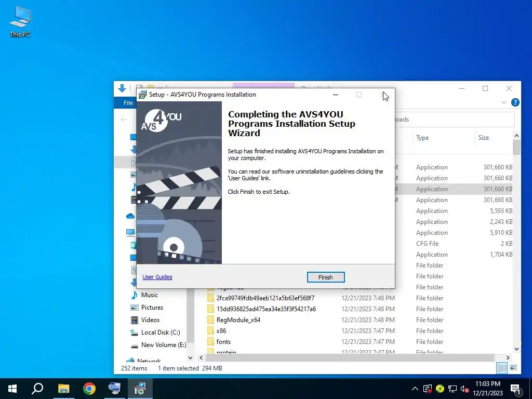Viewport: 532px width, 399px height.
Task: Expand the File Explorer ribbon chevron
Action: (x=504, y=102)
